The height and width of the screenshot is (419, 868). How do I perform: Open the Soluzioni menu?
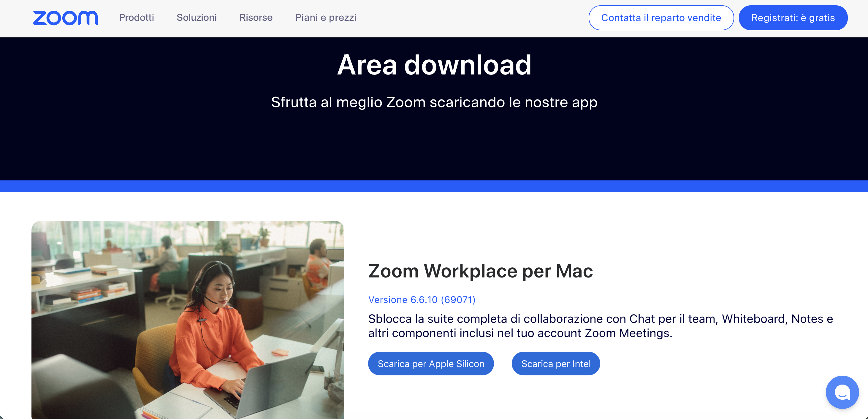[197, 18]
